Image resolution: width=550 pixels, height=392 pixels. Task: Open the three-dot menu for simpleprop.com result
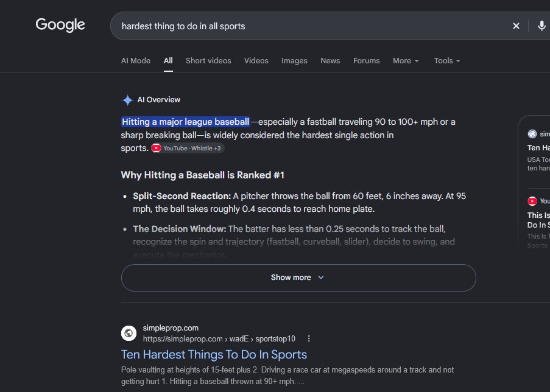click(309, 338)
